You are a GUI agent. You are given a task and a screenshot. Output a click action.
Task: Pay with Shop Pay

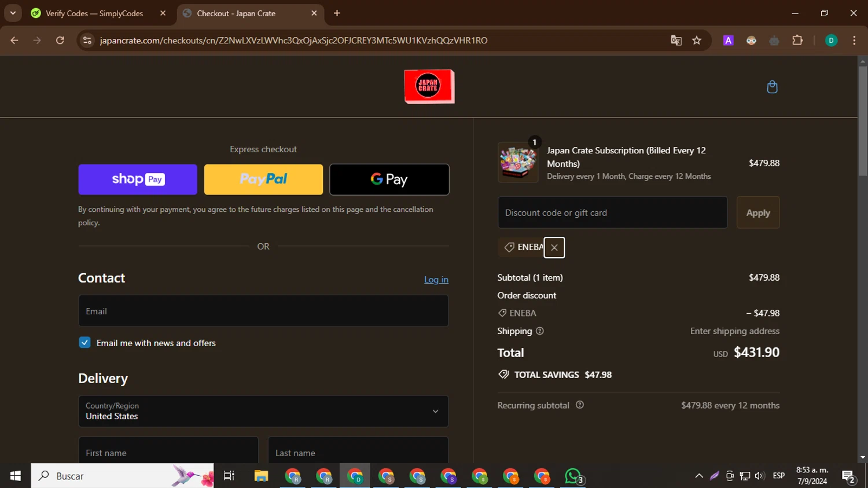138,179
